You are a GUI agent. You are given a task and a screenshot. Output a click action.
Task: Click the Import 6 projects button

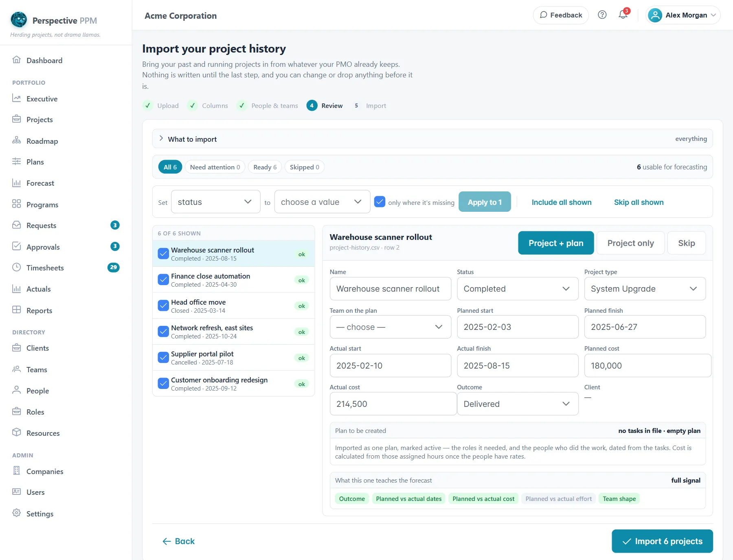[x=662, y=541]
